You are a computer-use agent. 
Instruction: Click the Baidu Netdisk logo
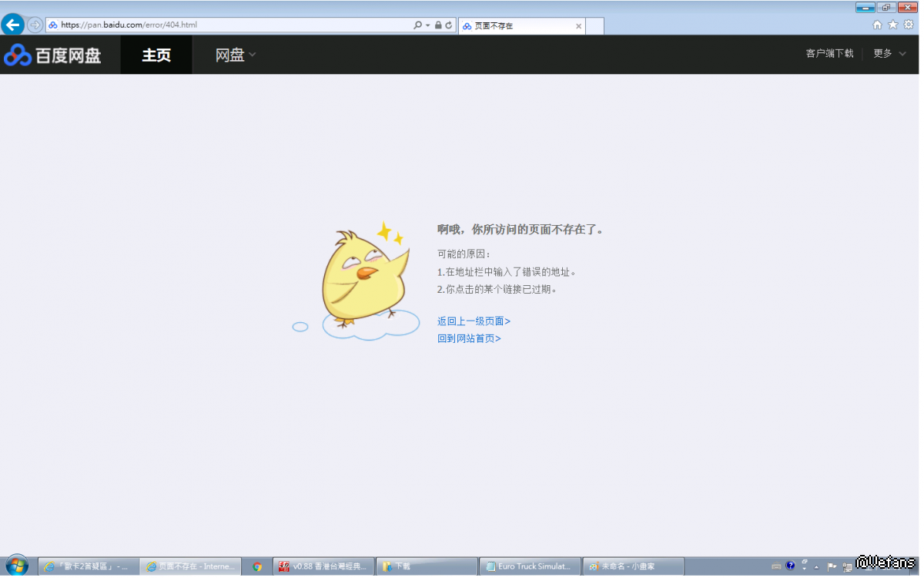(52, 55)
